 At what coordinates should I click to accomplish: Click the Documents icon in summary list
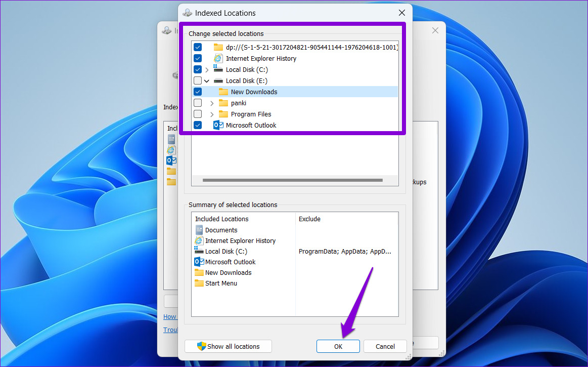[x=199, y=230]
